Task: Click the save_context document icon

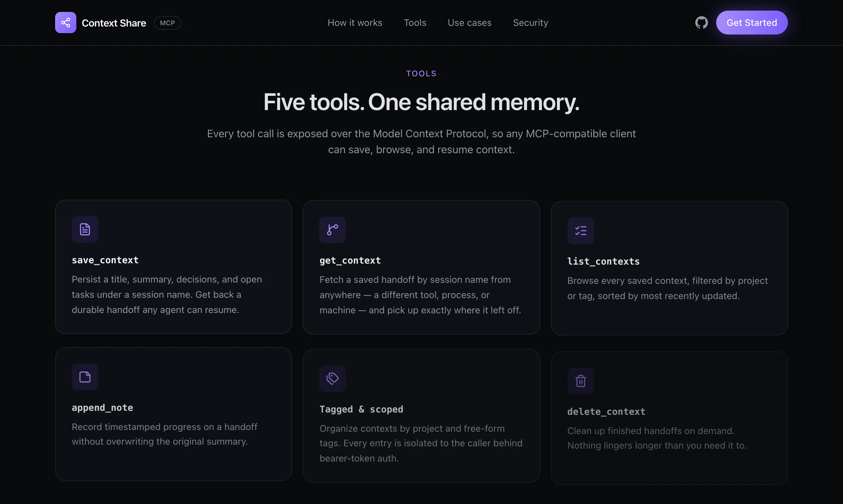Action: pos(85,229)
